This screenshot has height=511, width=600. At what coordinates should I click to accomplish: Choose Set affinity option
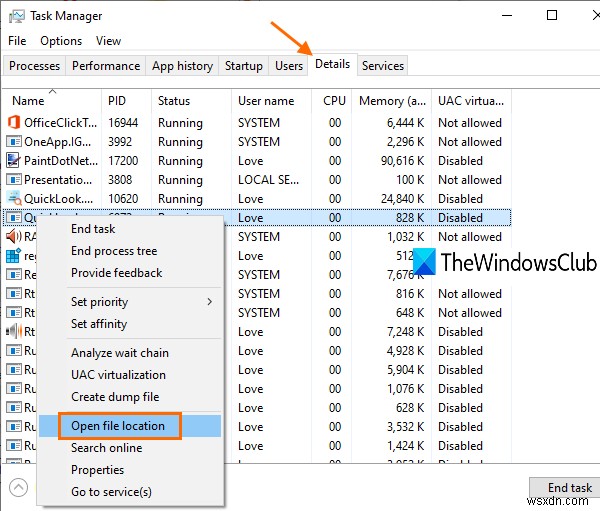click(x=130, y=324)
